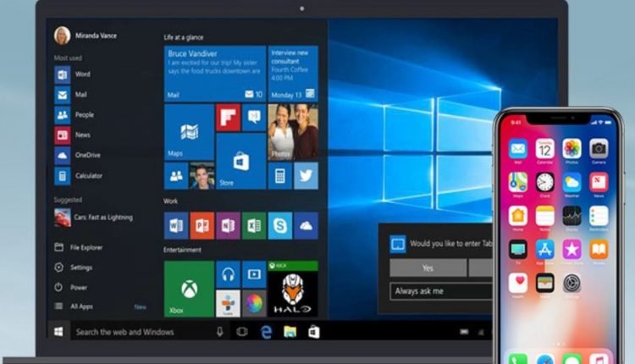Viewport: 635px width, 364px height.
Task: Launch the Skype tile in the Work group
Action: pyautogui.click(x=280, y=225)
